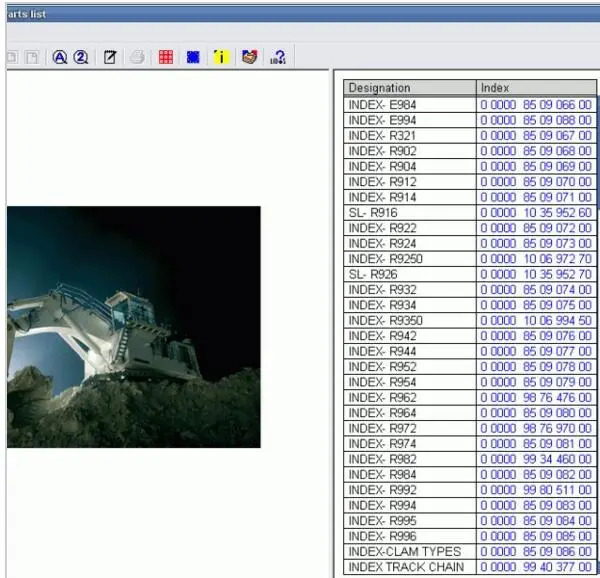Screen dimensions: 600x578
Task: Open index link 0 0000 10 35 952 60
Action: (536, 213)
